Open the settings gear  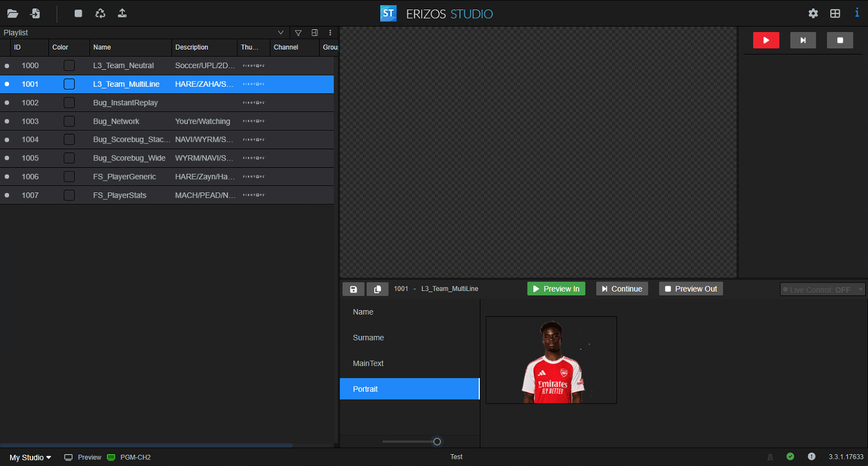pos(813,14)
